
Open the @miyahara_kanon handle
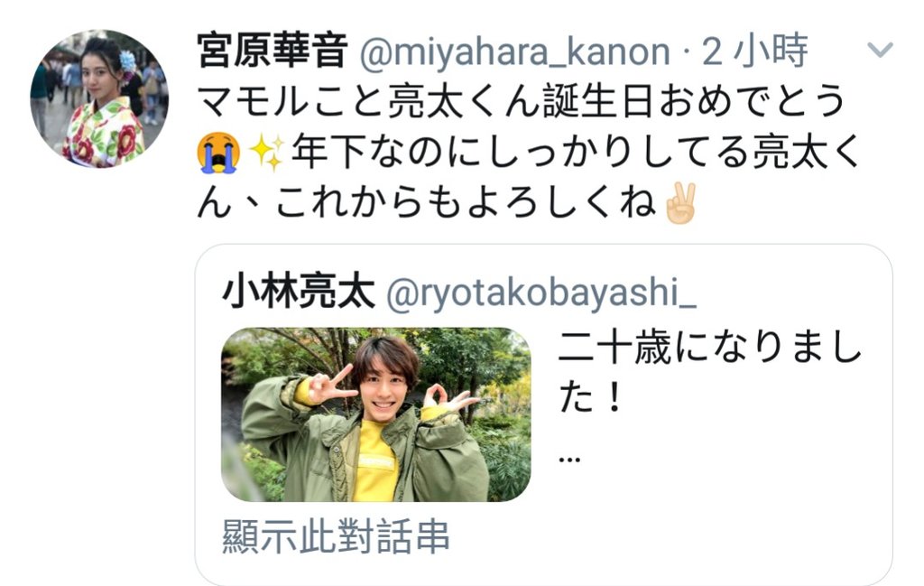click(x=514, y=51)
